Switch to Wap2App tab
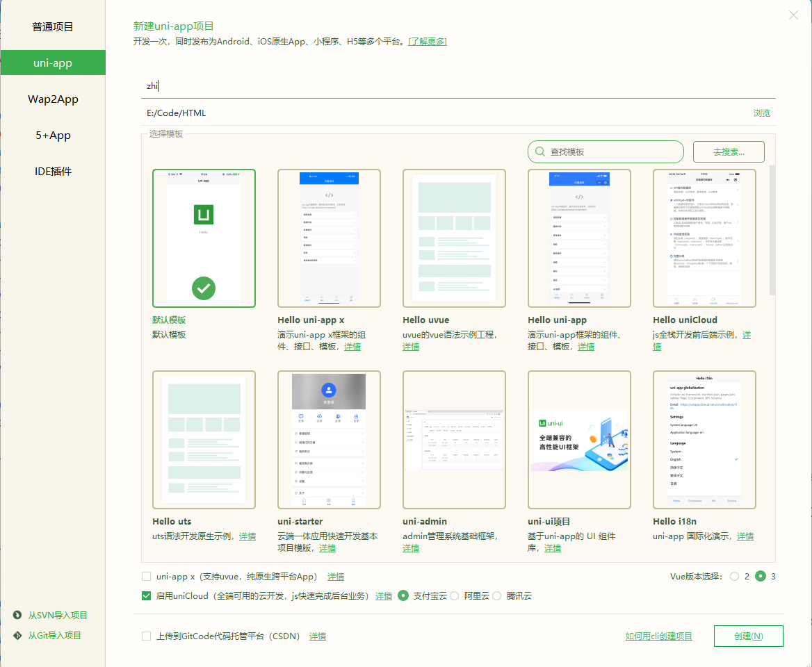812x667 pixels. tap(53, 99)
